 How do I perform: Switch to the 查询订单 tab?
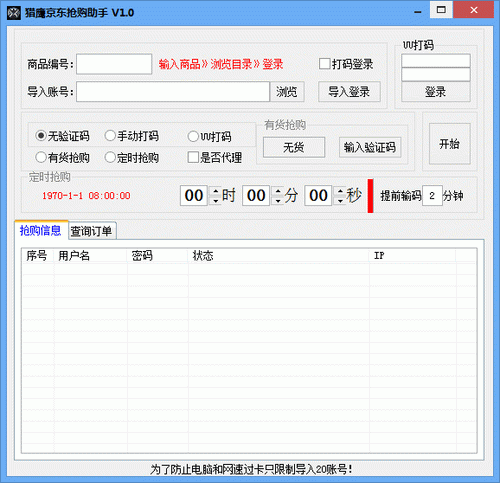pyautogui.click(x=92, y=231)
